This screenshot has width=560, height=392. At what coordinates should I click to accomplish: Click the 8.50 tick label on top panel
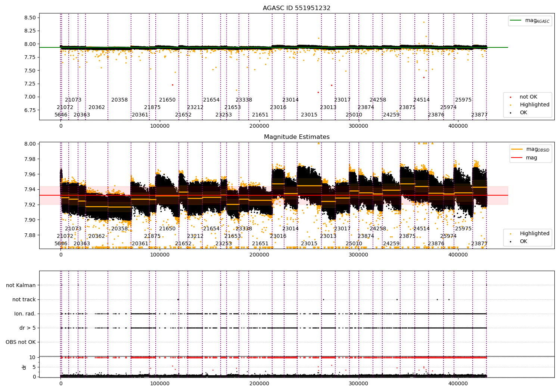pos(29,18)
